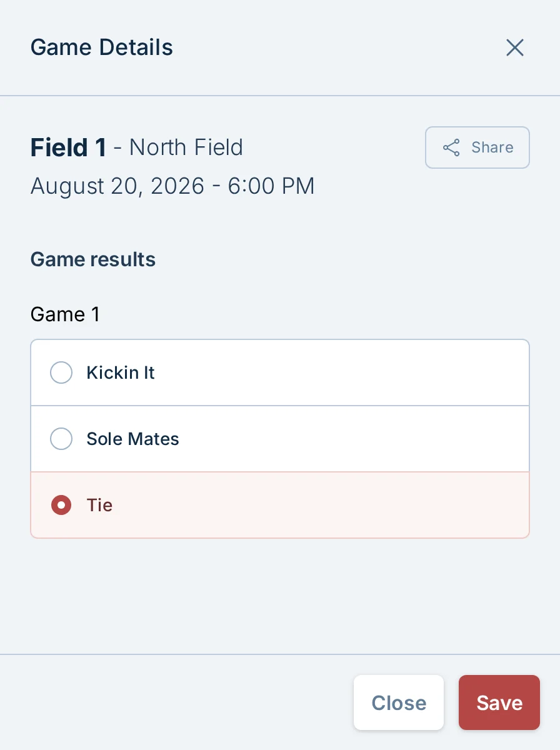
Task: Click the selected Tie radio button
Action: [x=61, y=505]
